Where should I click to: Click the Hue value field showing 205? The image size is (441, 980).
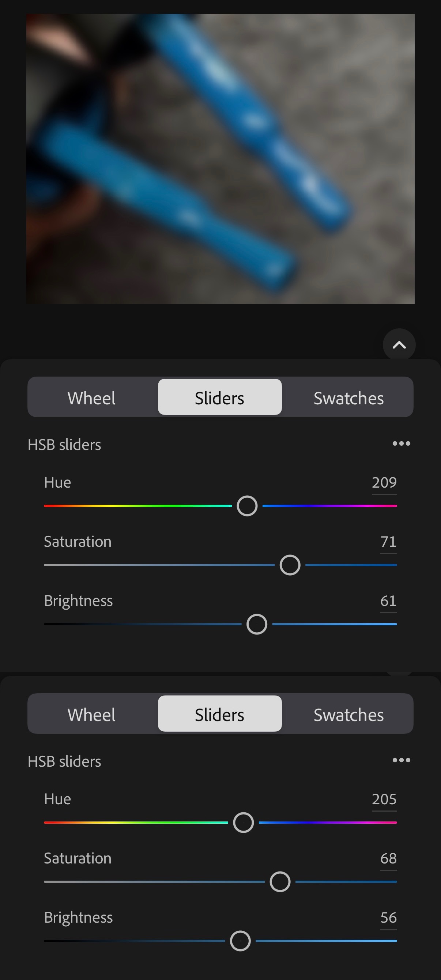pos(384,799)
